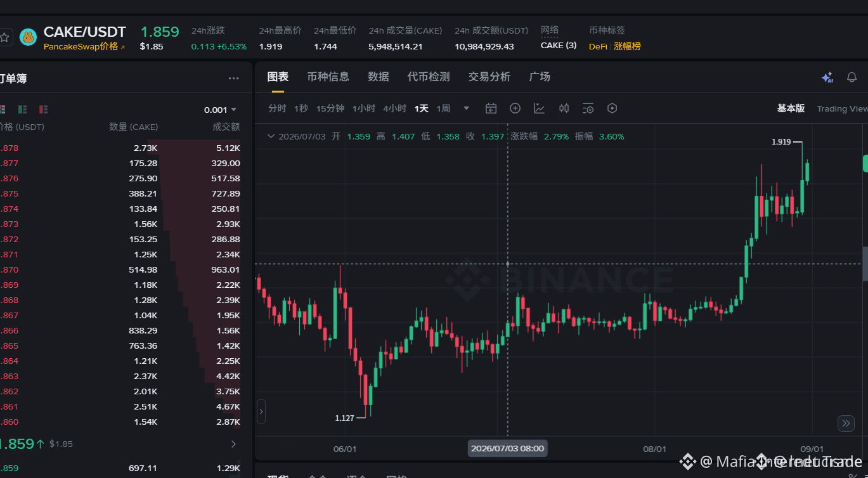Expand the chart's left side panel arrow
The image size is (868, 478).
(261, 411)
